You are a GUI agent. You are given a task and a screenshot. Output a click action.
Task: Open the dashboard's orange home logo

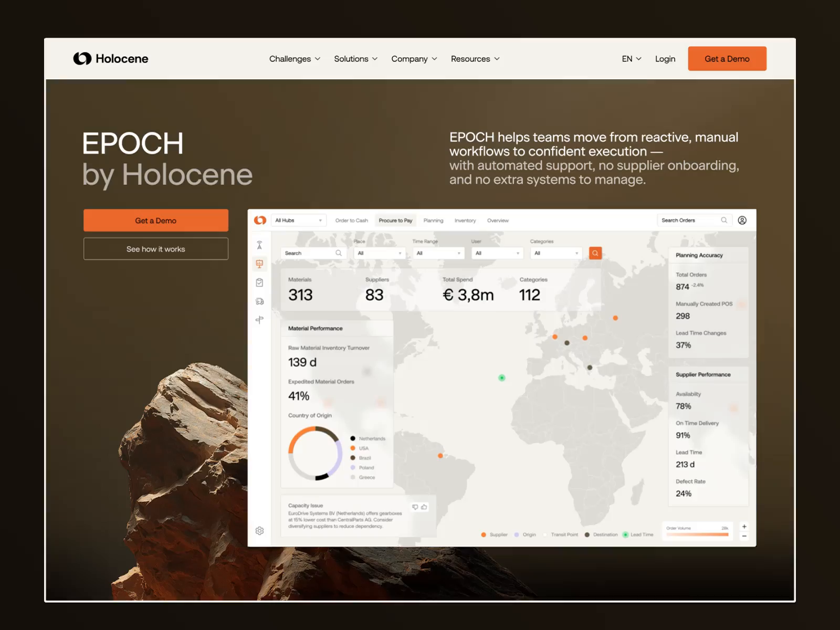pyautogui.click(x=260, y=220)
